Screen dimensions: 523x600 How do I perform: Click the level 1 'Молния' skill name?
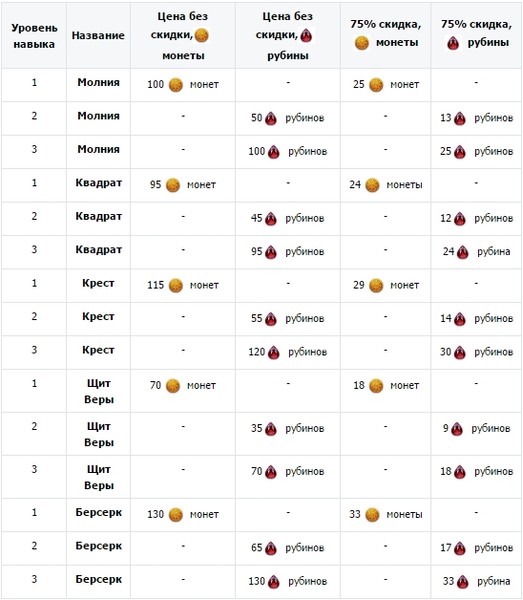click(99, 82)
